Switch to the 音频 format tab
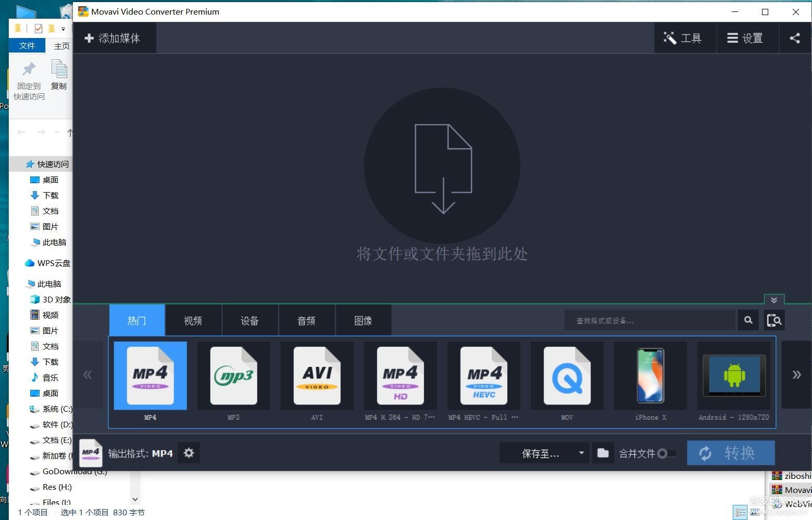 [x=306, y=320]
